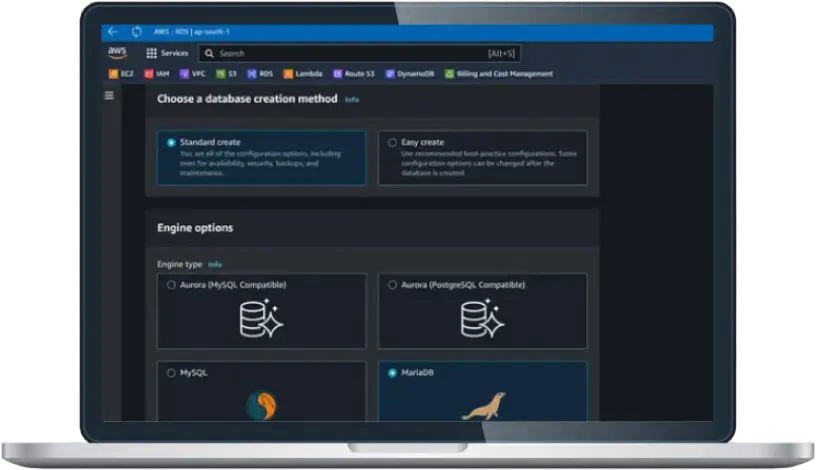This screenshot has height=470, width=816.
Task: Open the AWS logo home link
Action: coord(118,53)
